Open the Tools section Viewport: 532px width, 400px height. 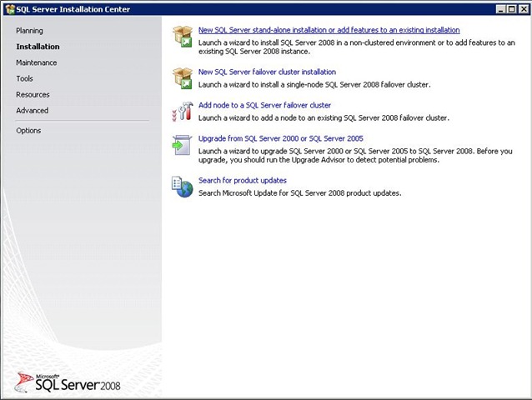click(x=25, y=78)
